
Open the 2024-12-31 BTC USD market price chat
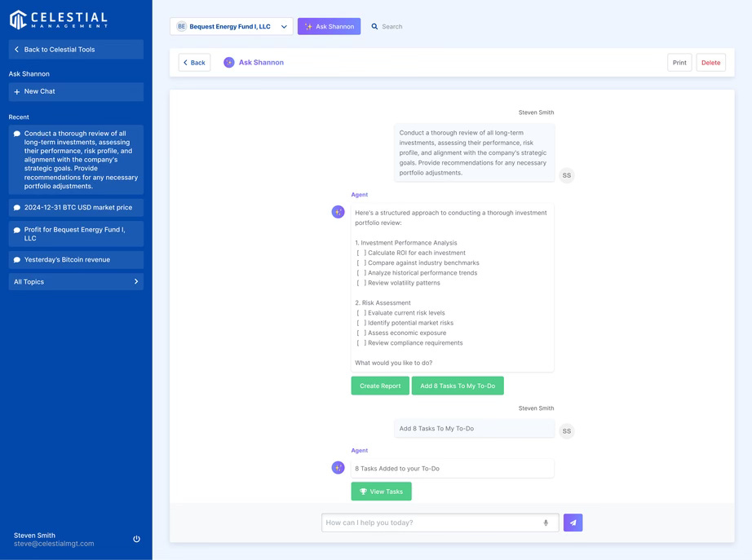click(76, 208)
